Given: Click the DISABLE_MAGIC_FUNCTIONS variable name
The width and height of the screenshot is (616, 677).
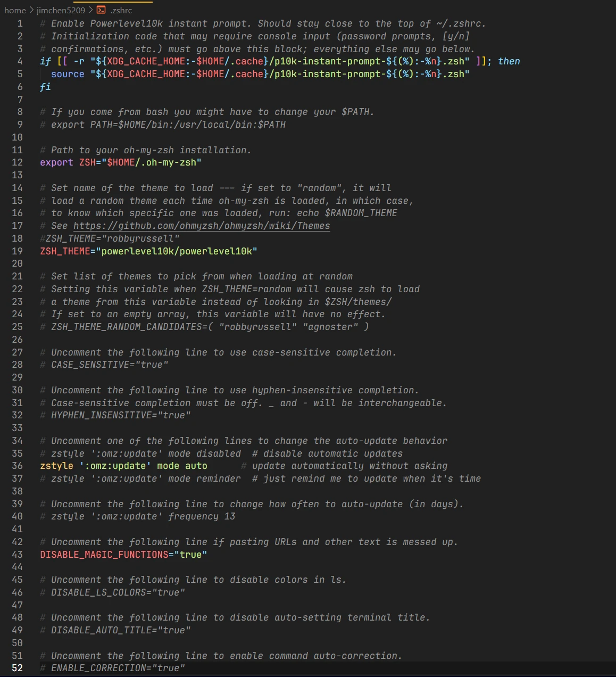Looking at the screenshot, I should (104, 555).
